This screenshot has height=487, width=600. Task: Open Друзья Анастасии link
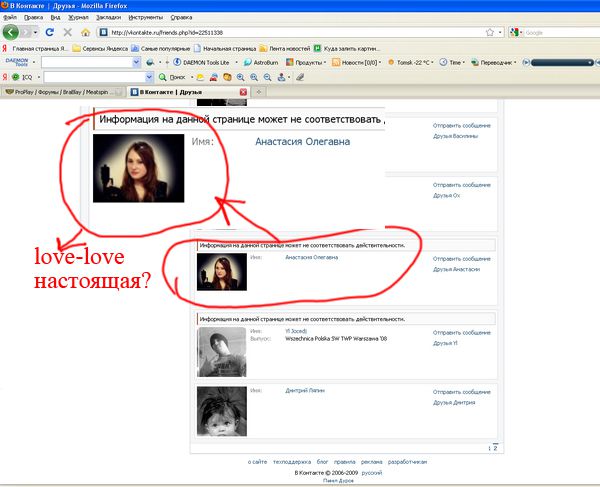coord(456,269)
